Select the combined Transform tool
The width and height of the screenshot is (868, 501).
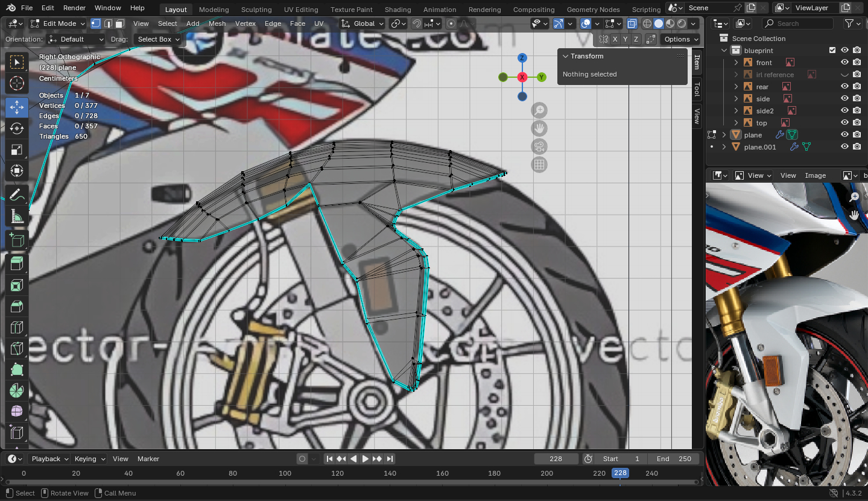(x=17, y=171)
